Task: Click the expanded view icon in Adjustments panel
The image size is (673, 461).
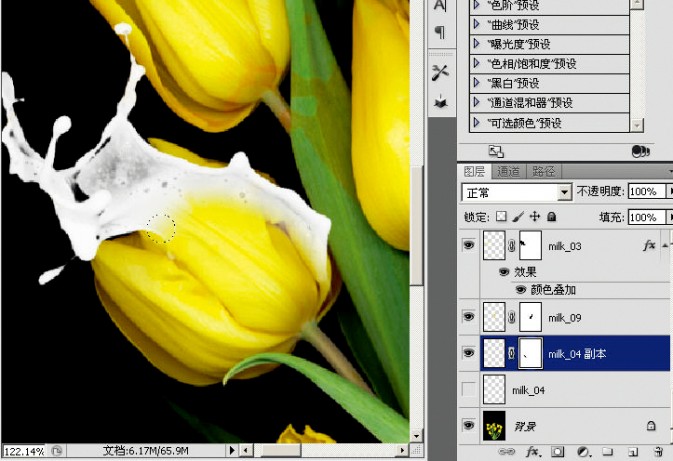Action: (x=496, y=151)
